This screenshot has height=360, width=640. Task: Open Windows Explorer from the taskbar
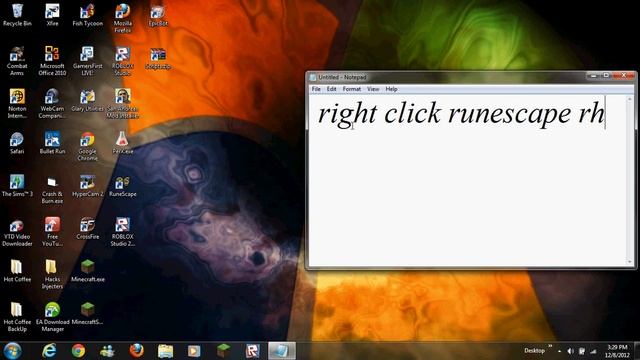tap(165, 351)
